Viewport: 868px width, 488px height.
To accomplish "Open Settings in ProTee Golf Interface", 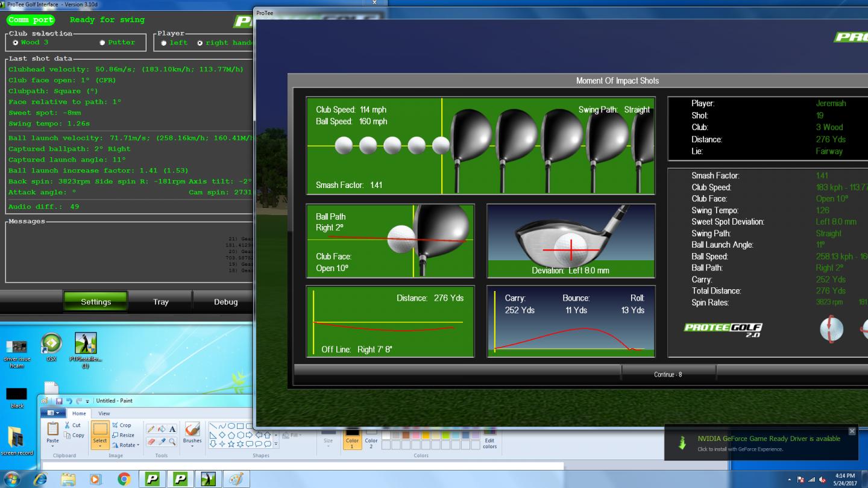I will point(96,302).
